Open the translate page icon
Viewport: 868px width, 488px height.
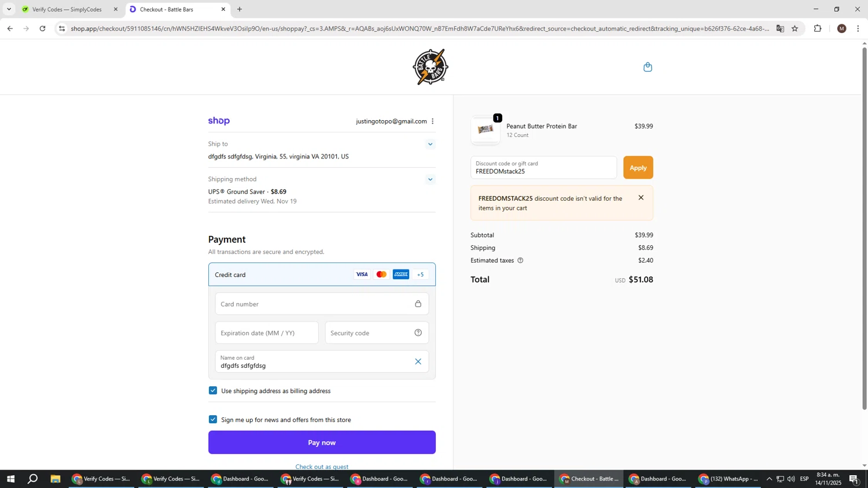point(780,28)
